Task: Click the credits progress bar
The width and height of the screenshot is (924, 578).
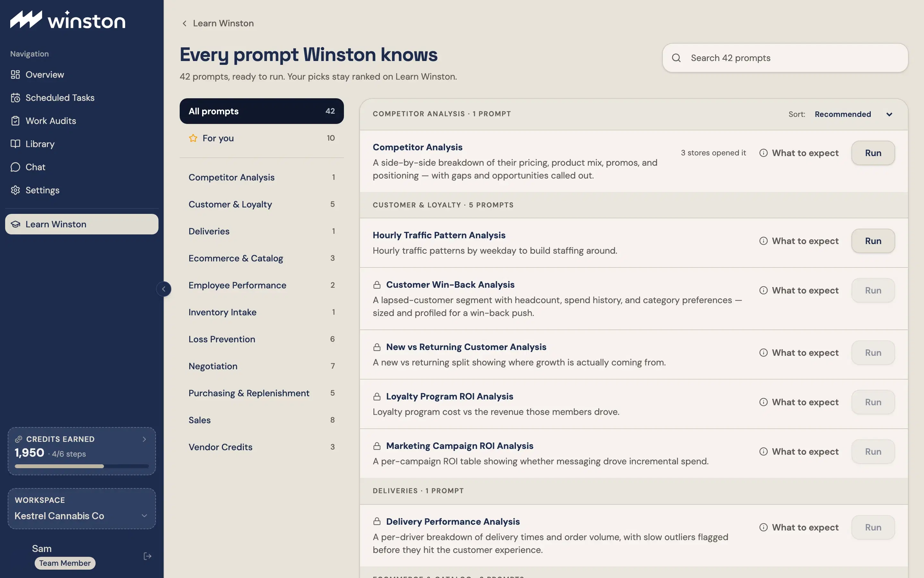Action: (x=82, y=466)
